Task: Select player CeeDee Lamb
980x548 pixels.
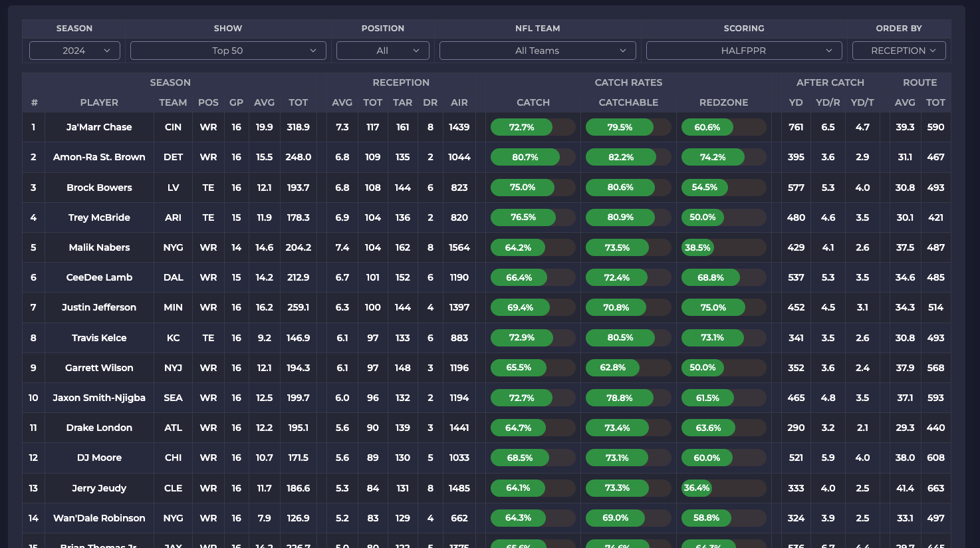Action: 99,277
